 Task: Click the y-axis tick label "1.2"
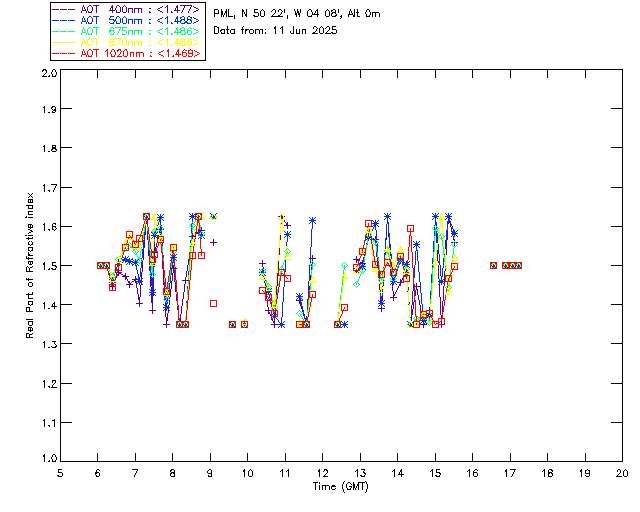49,383
